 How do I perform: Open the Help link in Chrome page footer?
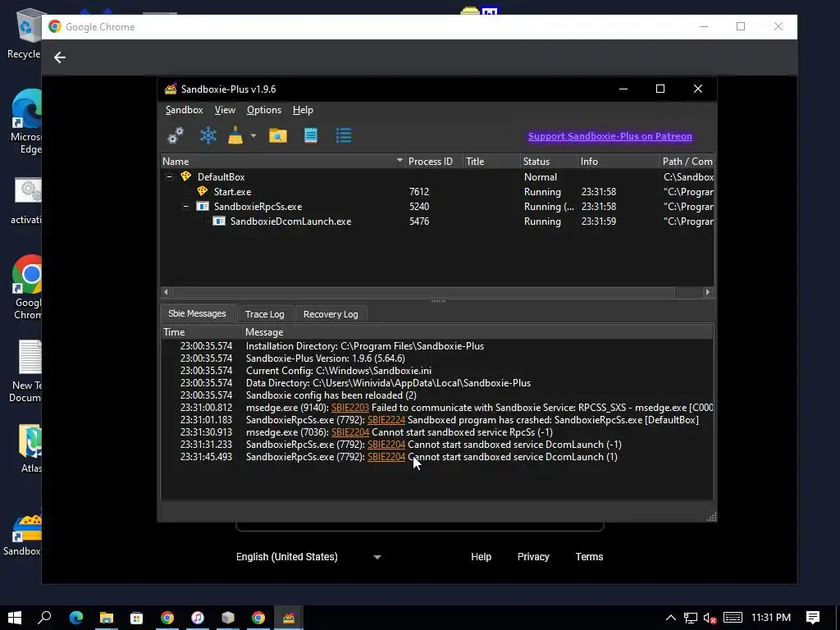(x=481, y=557)
